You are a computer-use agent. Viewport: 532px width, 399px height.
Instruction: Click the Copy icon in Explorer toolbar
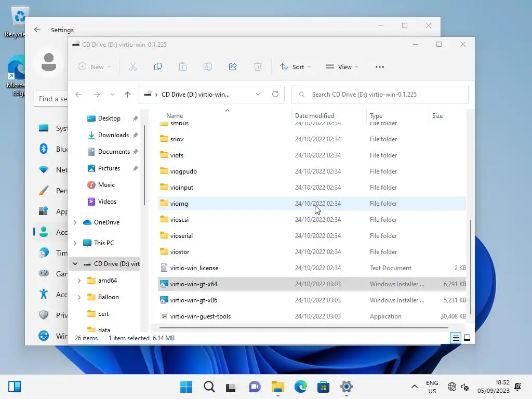click(158, 67)
